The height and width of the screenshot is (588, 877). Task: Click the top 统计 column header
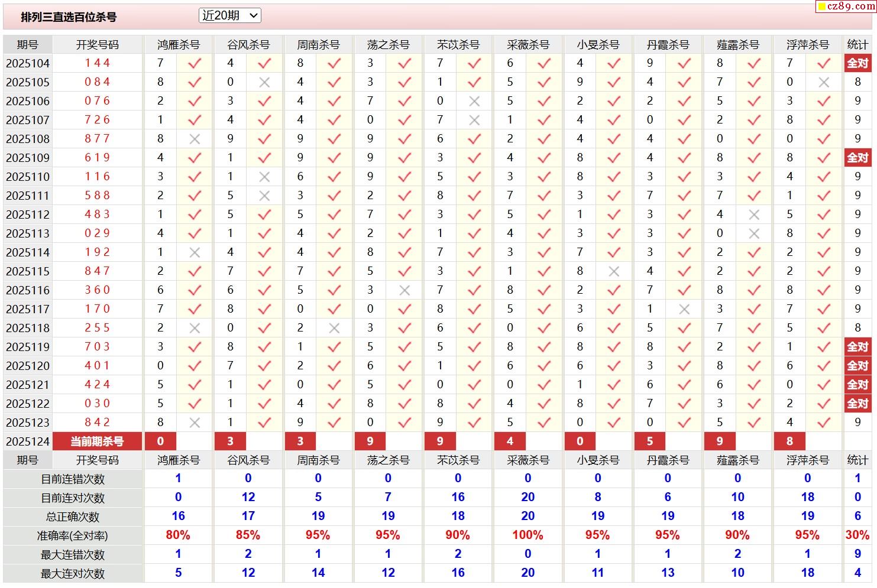(857, 45)
